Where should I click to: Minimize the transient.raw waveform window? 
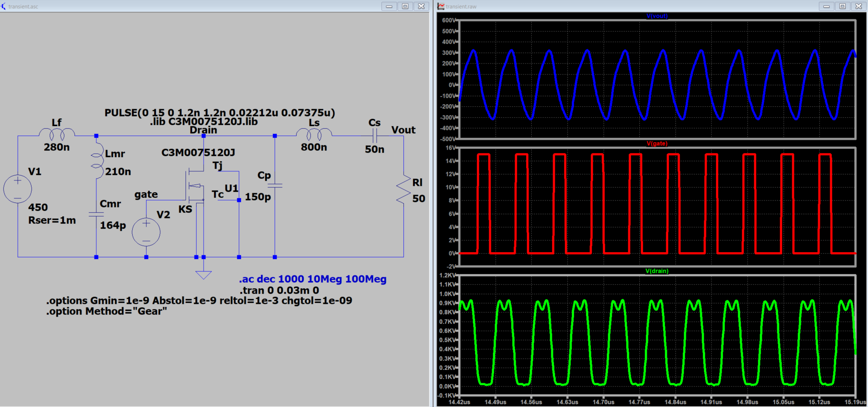click(826, 6)
